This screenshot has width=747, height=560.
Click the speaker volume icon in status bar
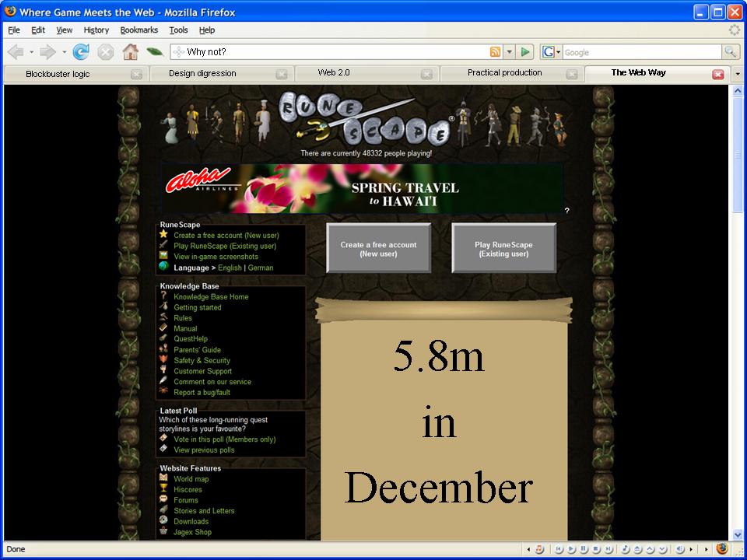pyautogui.click(x=680, y=549)
